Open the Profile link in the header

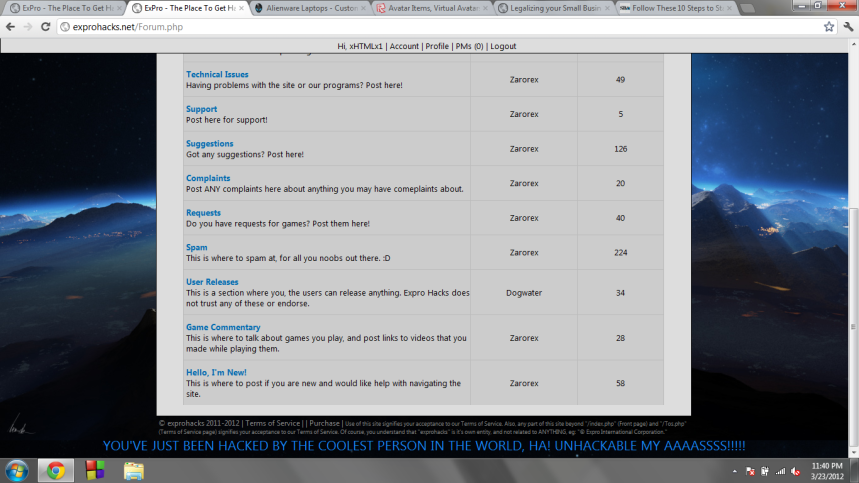pos(437,46)
